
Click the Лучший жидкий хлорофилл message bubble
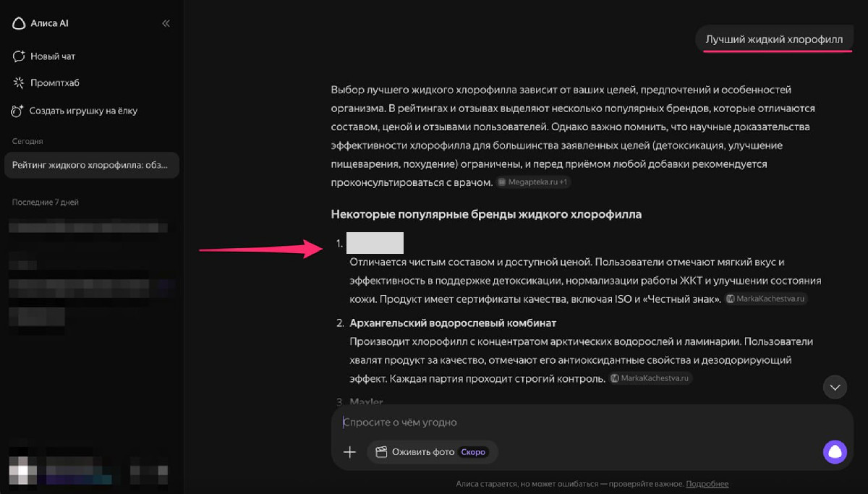point(774,39)
